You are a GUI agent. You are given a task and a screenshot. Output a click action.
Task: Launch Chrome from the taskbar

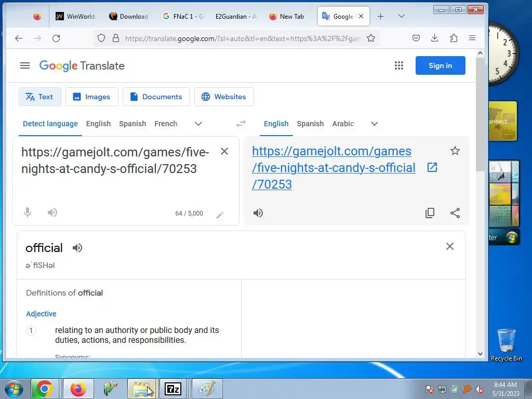45,389
